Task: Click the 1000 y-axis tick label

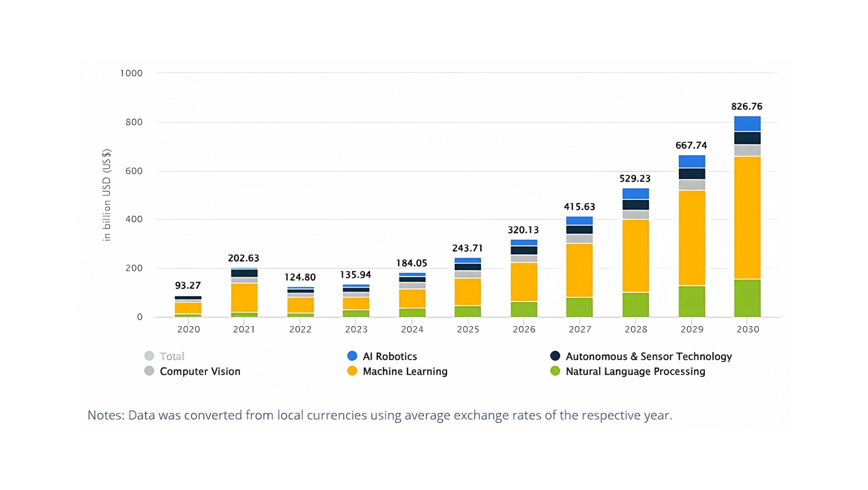Action: click(x=131, y=73)
